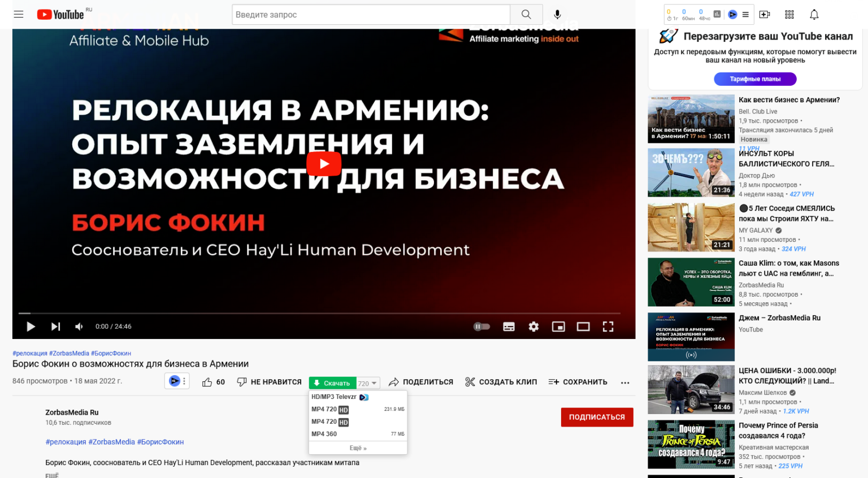Select MP4 360 77 МБ option

pos(358,434)
